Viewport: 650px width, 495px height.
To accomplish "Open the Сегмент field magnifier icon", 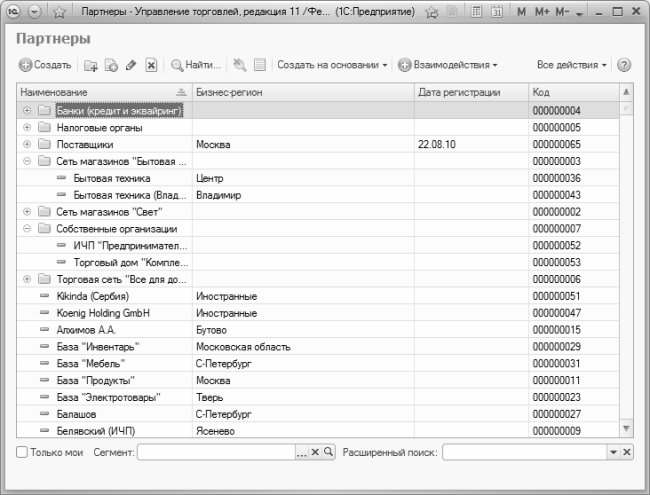I will 328,452.
